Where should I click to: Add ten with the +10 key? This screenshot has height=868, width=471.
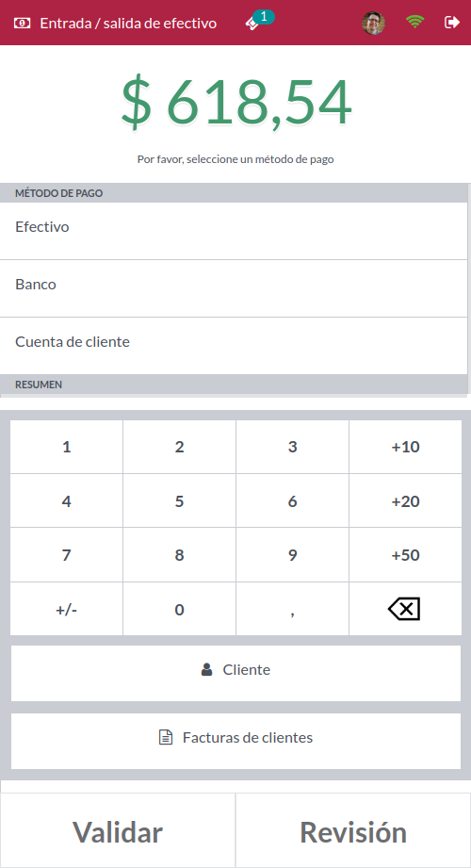[x=405, y=447]
